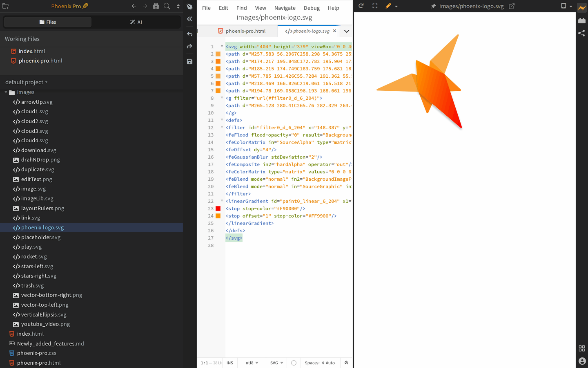
Task: Open Newly_added_features.md file
Action: click(50, 343)
